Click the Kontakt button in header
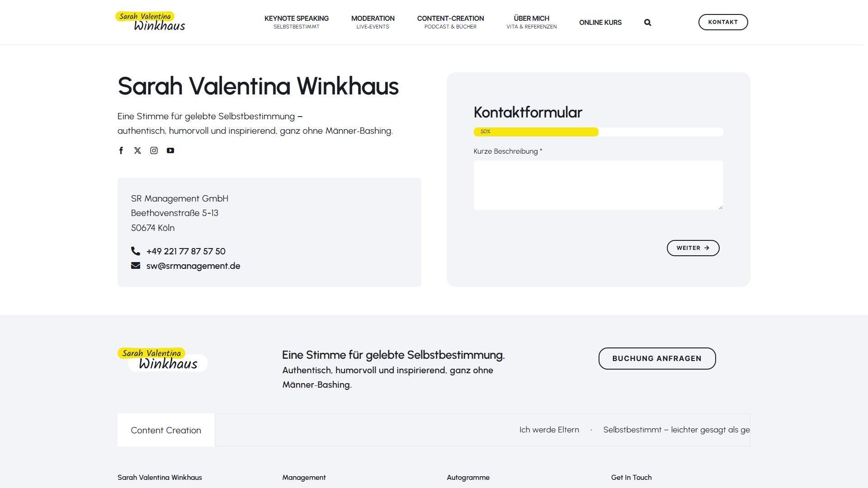Viewport: 868px width, 488px height. [722, 22]
